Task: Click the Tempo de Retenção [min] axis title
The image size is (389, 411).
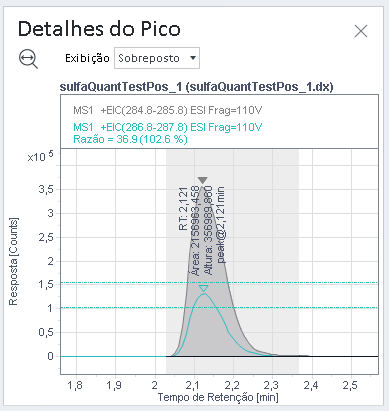Action: [218, 397]
